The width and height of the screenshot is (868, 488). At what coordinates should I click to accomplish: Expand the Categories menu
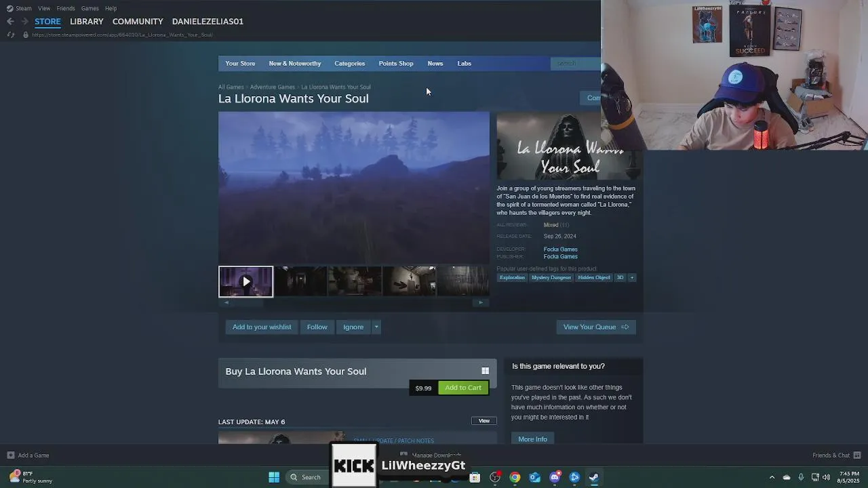tap(349, 64)
